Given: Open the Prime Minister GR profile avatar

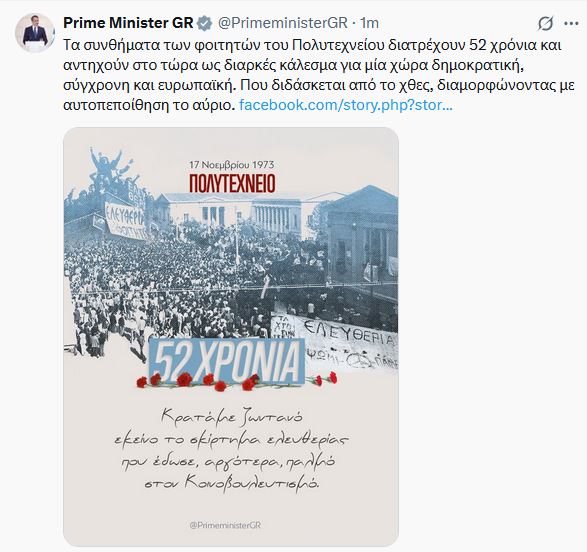Looking at the screenshot, I should [x=35, y=33].
